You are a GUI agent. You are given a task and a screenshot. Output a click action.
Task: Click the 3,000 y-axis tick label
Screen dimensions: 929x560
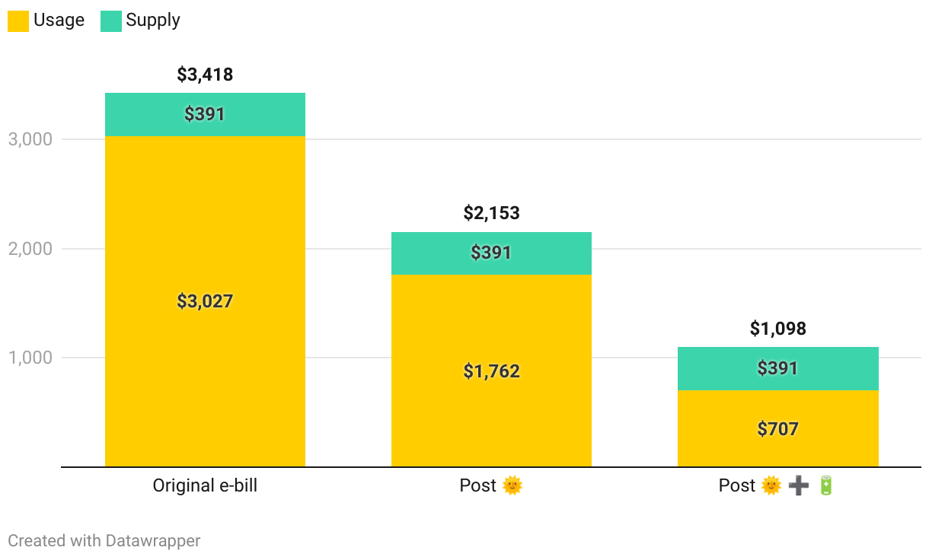pos(30,139)
